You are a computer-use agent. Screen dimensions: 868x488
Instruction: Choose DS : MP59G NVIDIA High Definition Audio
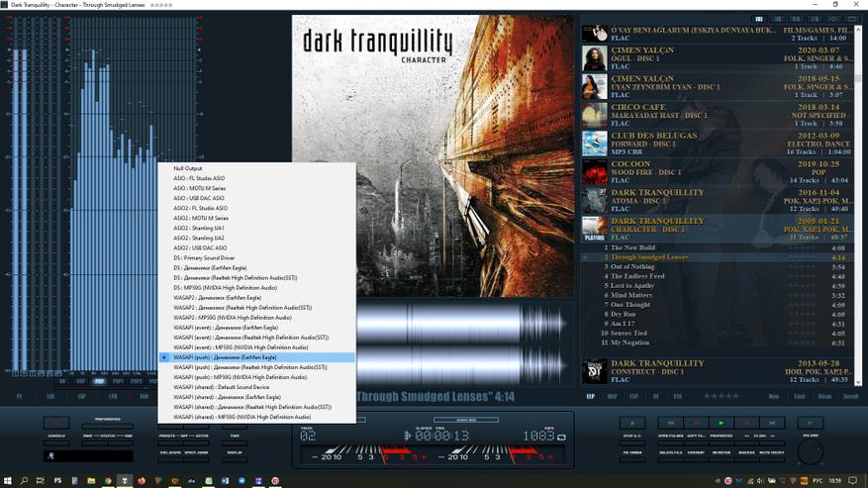(256, 288)
